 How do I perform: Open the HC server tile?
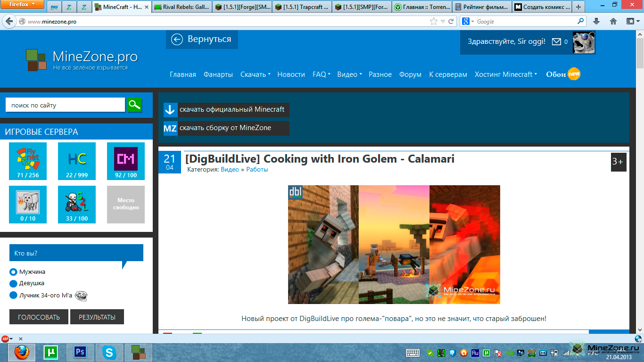(x=77, y=161)
